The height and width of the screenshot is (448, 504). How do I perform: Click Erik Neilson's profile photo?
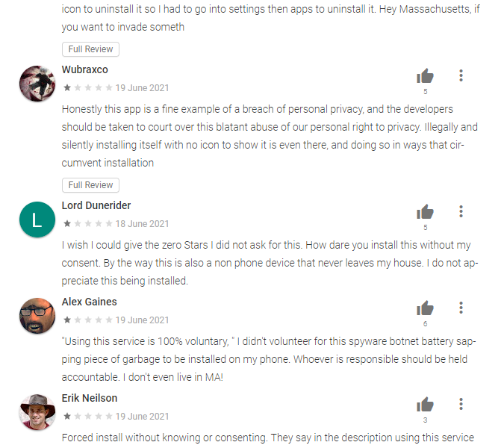click(x=37, y=412)
